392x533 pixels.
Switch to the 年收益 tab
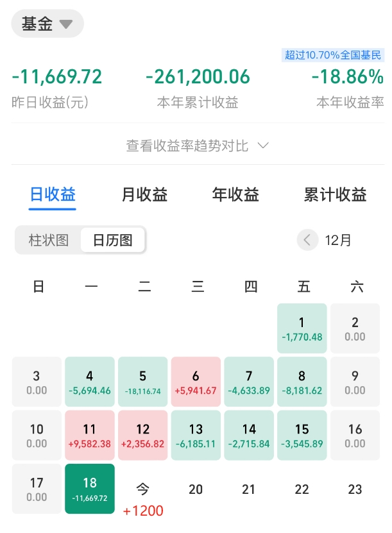[235, 195]
